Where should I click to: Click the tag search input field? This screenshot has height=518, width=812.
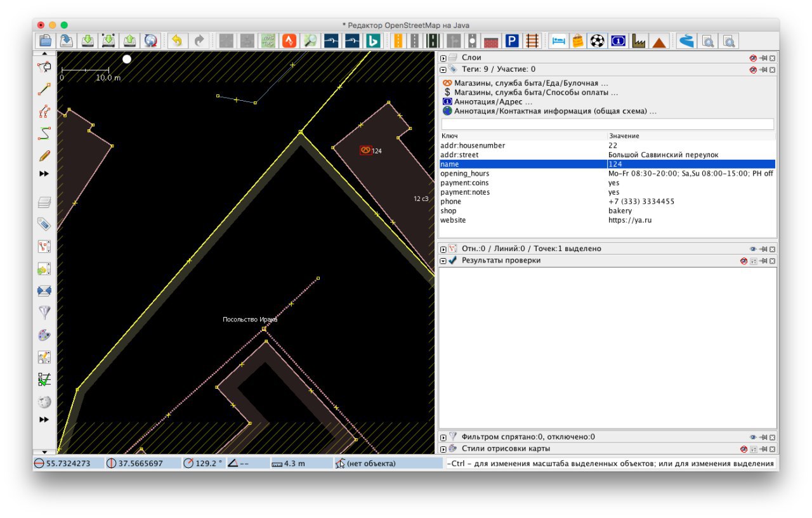point(608,124)
